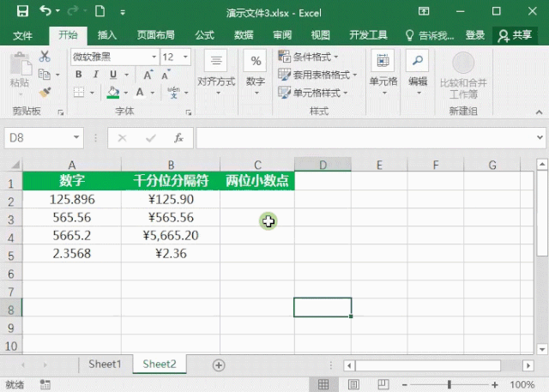Open the 数字 percent number format group
The image size is (549, 392).
point(256,74)
